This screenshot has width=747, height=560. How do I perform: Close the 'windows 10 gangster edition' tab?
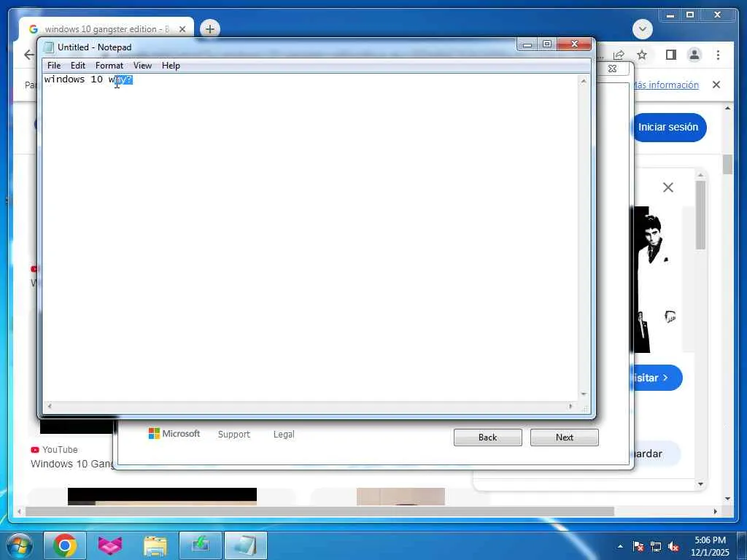(182, 29)
